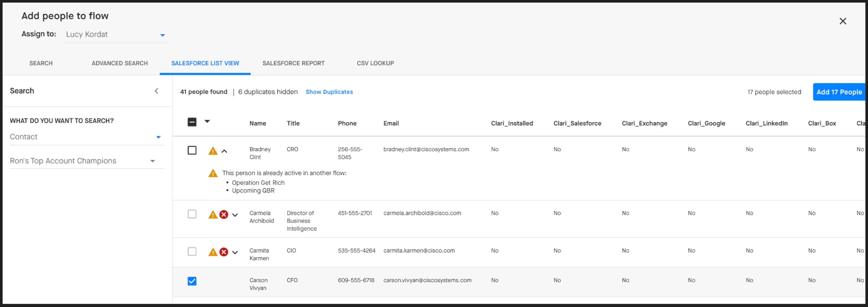Click warning icon beside active flow message

point(213,173)
